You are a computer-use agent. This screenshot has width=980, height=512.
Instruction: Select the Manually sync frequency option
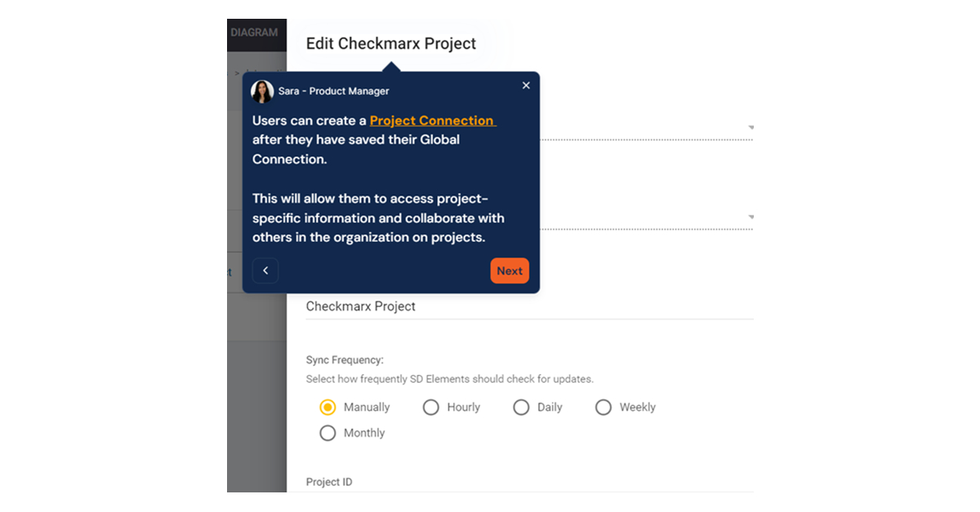pos(329,407)
